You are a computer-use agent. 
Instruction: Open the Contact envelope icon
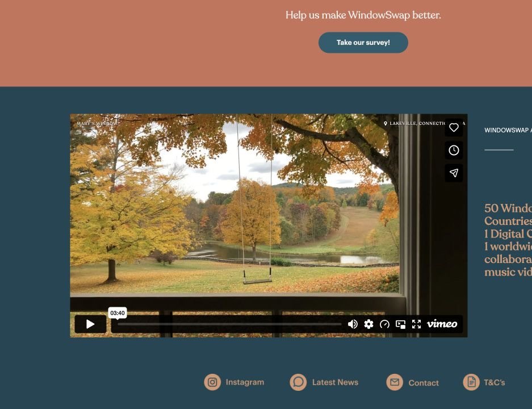tap(395, 382)
